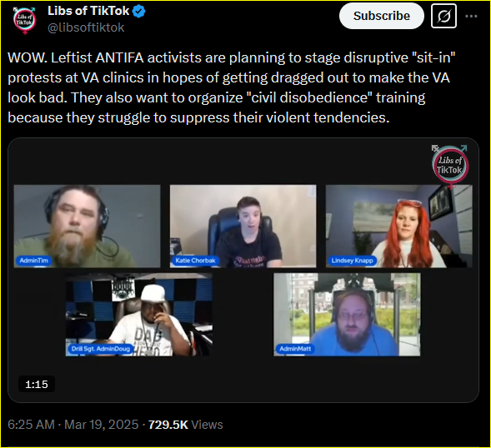Click the Libs of TikTok watermark logo in video
Image resolution: width=491 pixels, height=448 pixels.
click(450, 166)
